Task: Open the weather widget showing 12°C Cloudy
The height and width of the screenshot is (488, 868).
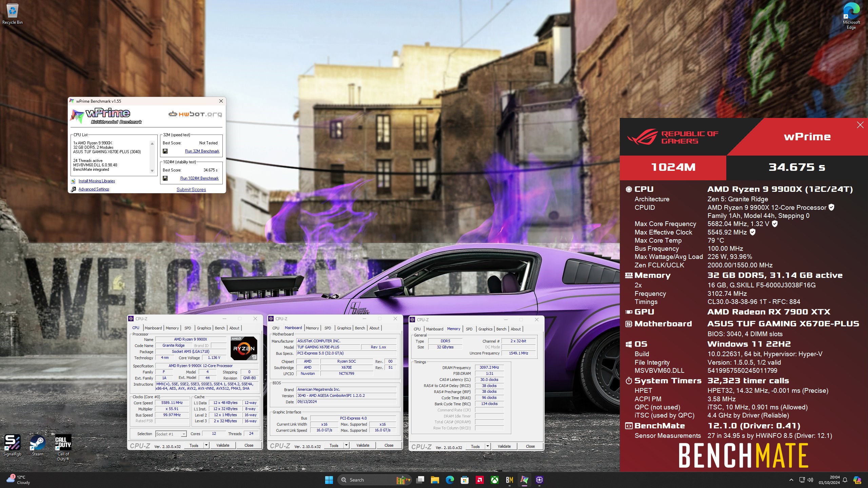Action: (19, 480)
